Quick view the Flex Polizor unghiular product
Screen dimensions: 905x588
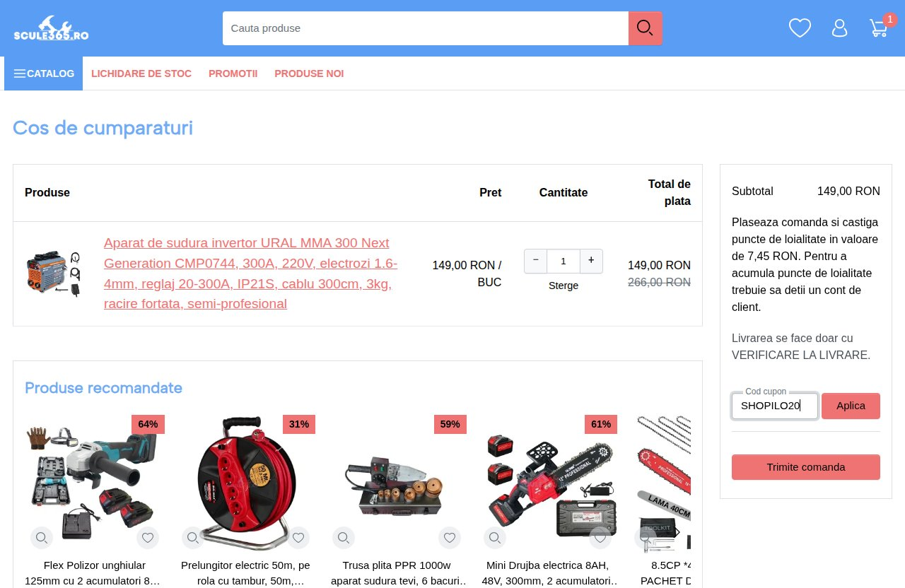coord(42,538)
